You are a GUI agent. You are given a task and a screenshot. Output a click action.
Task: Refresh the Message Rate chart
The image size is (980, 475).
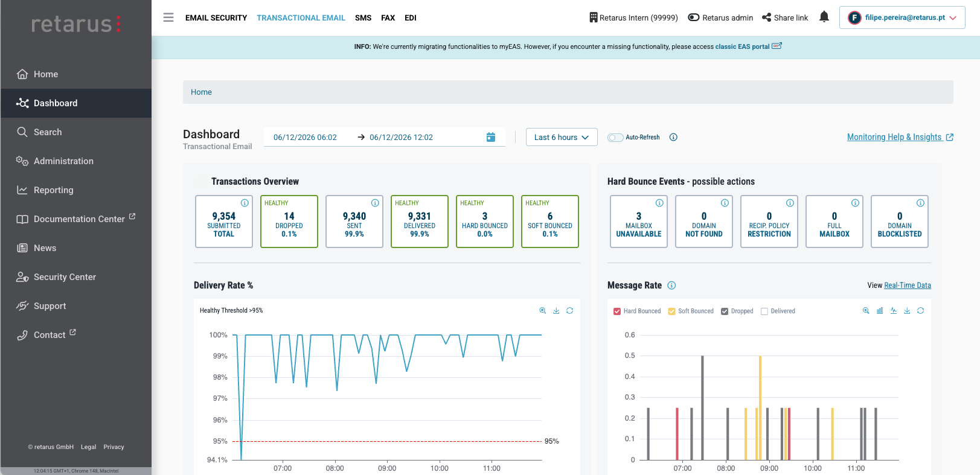(x=920, y=311)
